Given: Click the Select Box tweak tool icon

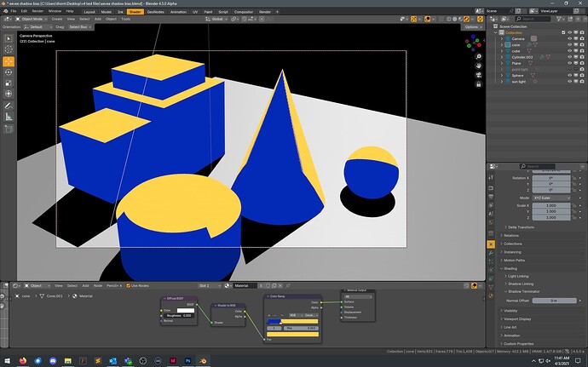Looking at the screenshot, I should pyautogui.click(x=9, y=38).
